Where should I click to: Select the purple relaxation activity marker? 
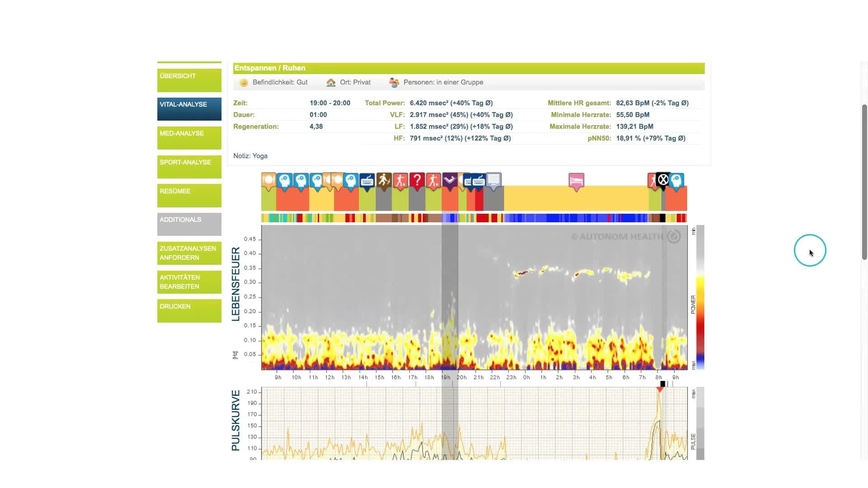449,180
